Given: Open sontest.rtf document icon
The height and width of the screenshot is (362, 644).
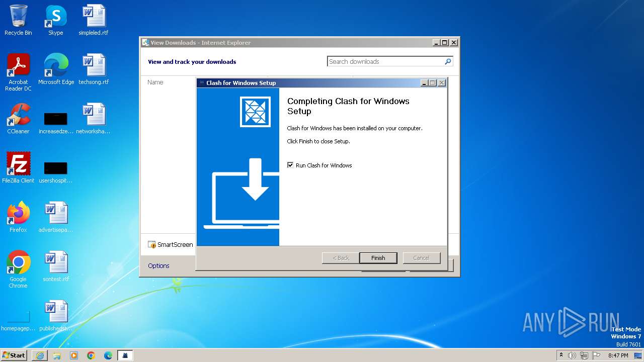Looking at the screenshot, I should pyautogui.click(x=56, y=266).
